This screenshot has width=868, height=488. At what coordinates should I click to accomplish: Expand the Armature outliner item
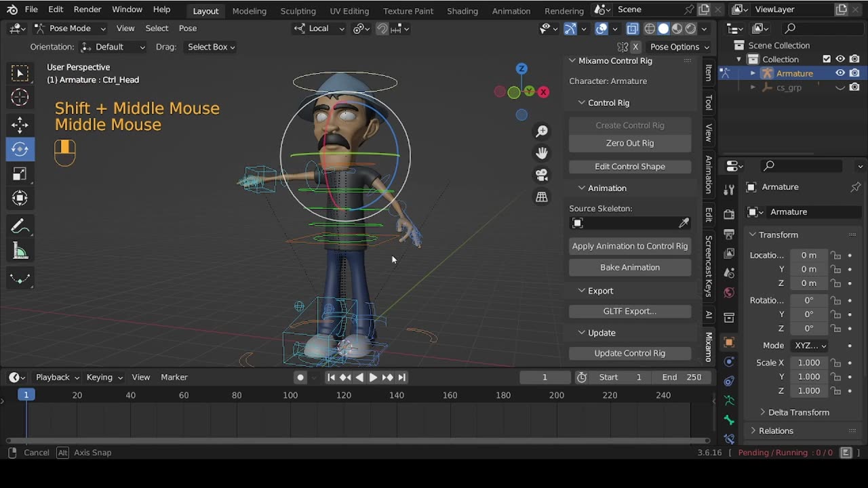pos(753,73)
